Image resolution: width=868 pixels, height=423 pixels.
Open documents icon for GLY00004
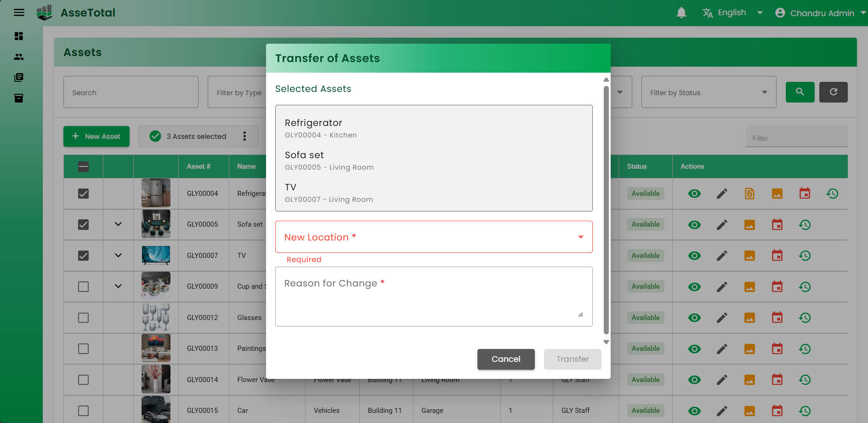pyautogui.click(x=749, y=194)
